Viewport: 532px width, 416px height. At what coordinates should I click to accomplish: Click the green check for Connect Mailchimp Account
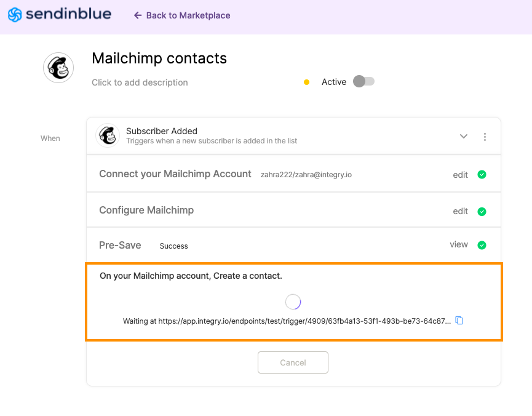point(482,175)
